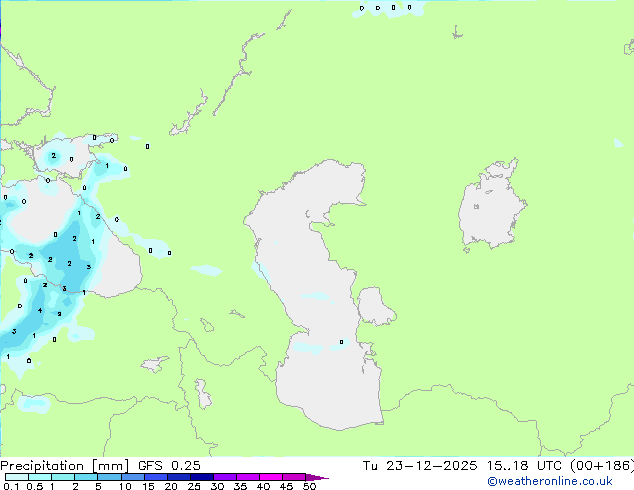The image size is (634, 490).
Task: Click the 15–20 mm blue legend box
Action: click(x=156, y=477)
